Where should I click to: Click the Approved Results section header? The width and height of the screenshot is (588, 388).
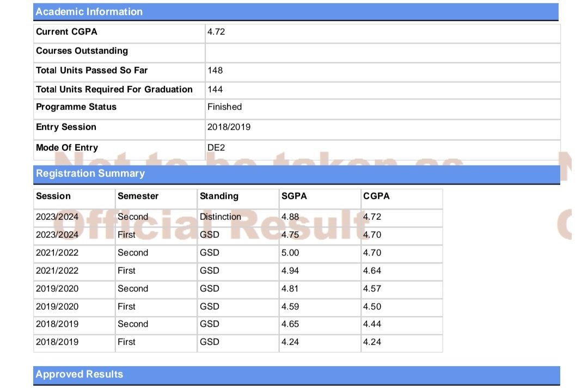click(x=297, y=375)
